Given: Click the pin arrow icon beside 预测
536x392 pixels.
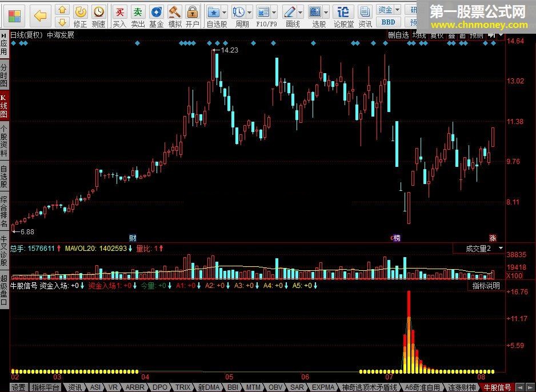Looking at the screenshot, I should pos(492,35).
